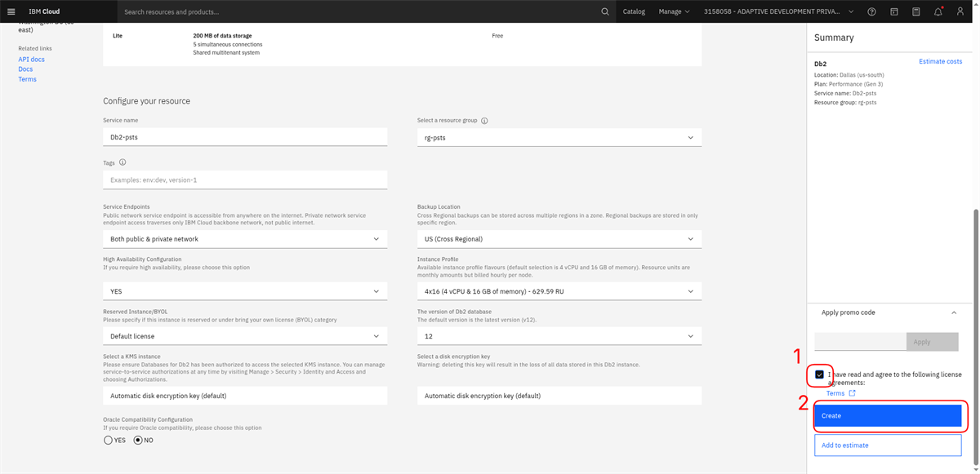
Task: Select YES for Oracle Compatibility
Action: [x=108, y=440]
